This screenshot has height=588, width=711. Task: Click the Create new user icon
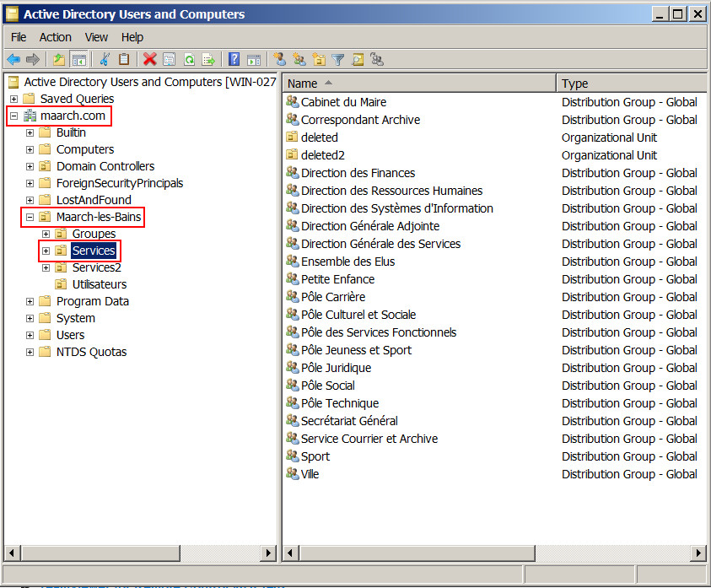pyautogui.click(x=280, y=59)
